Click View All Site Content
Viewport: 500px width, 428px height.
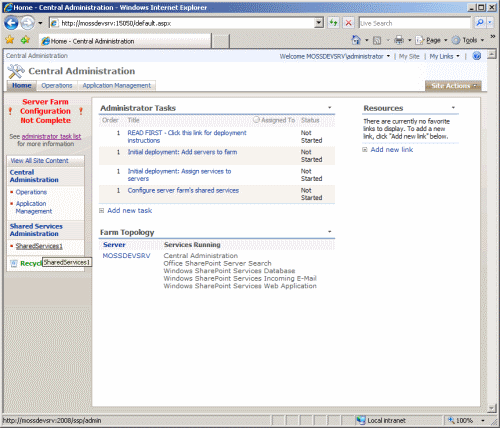click(x=39, y=161)
